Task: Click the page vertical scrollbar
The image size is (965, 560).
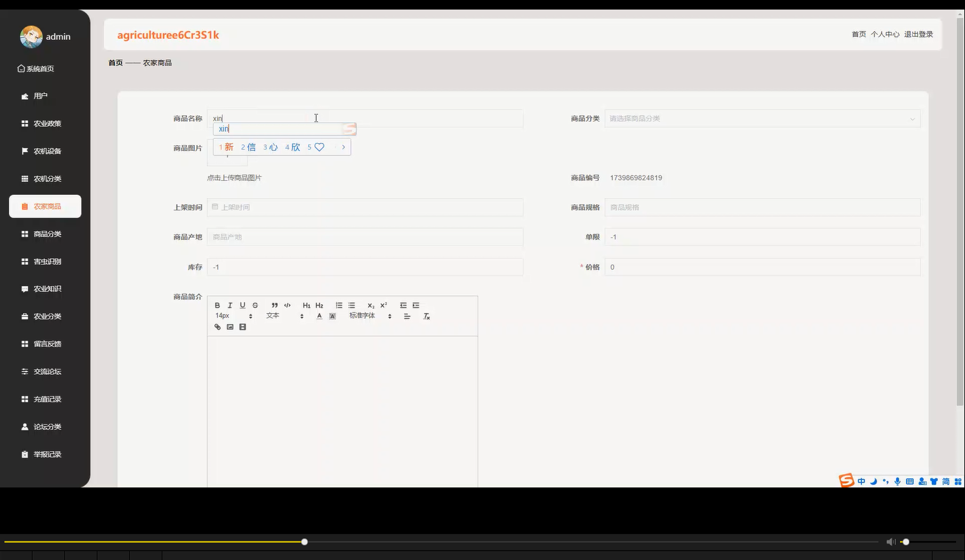Action: coord(960,213)
